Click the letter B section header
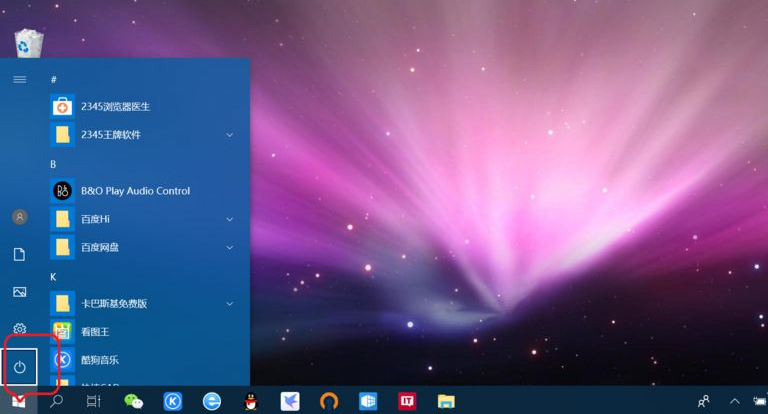 point(54,163)
